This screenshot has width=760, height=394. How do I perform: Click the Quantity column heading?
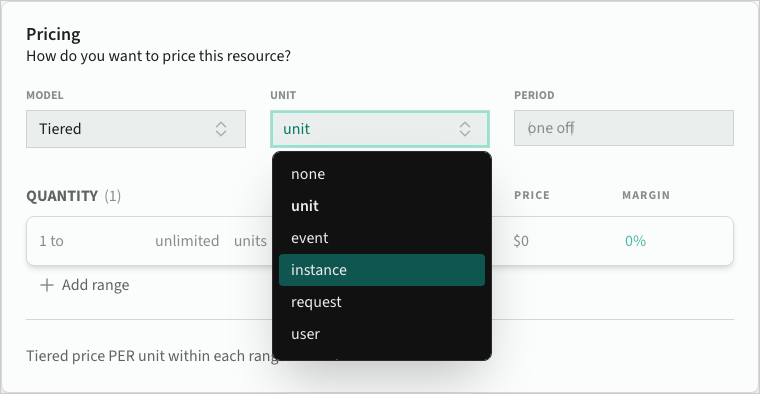click(62, 196)
